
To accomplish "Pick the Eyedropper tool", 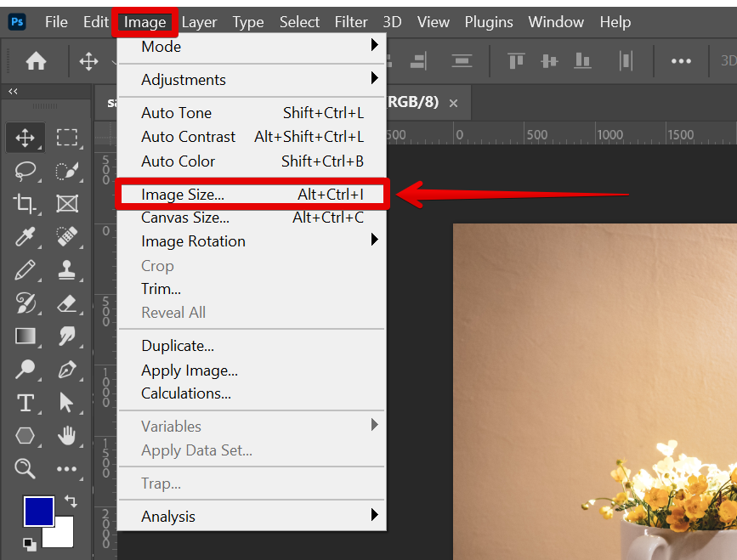I will click(x=25, y=236).
